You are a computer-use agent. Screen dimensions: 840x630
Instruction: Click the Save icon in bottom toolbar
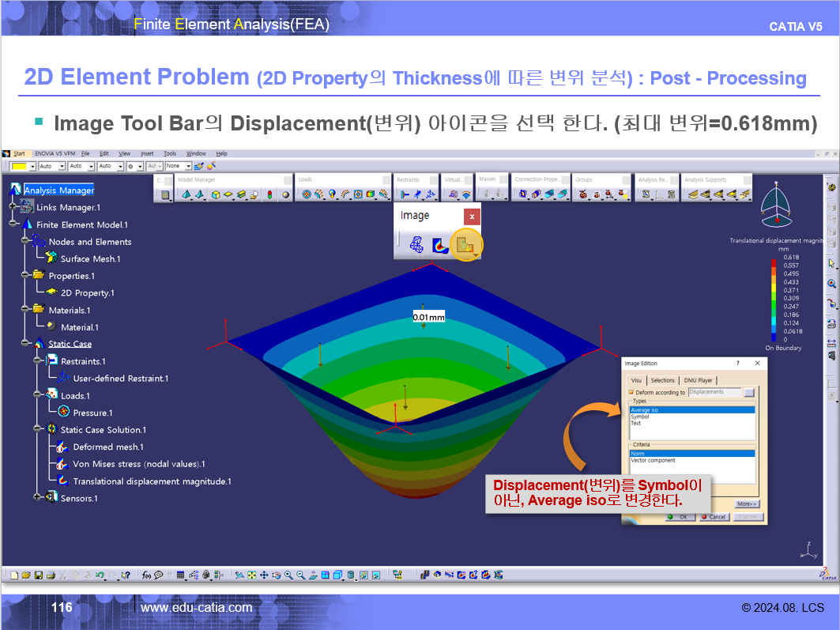point(38,575)
